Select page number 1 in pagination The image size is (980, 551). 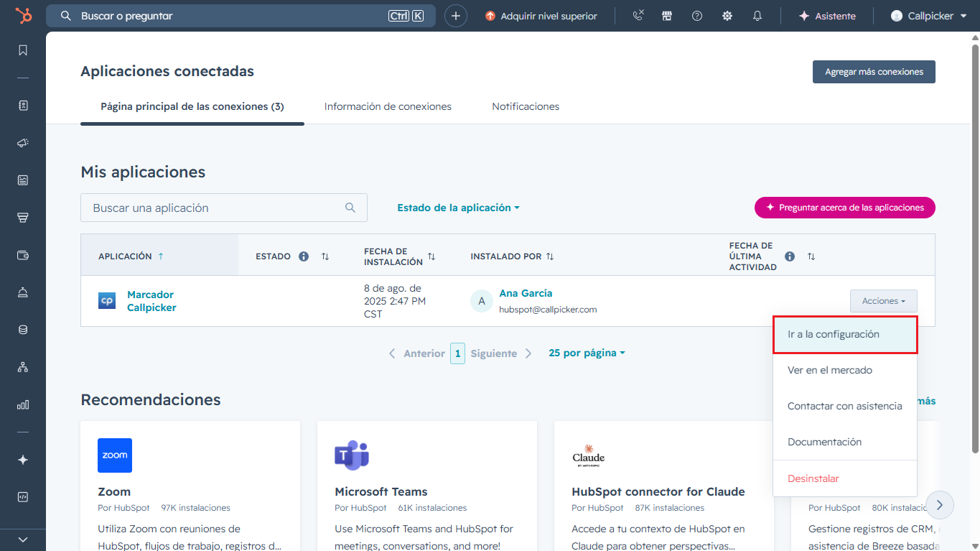tap(458, 353)
